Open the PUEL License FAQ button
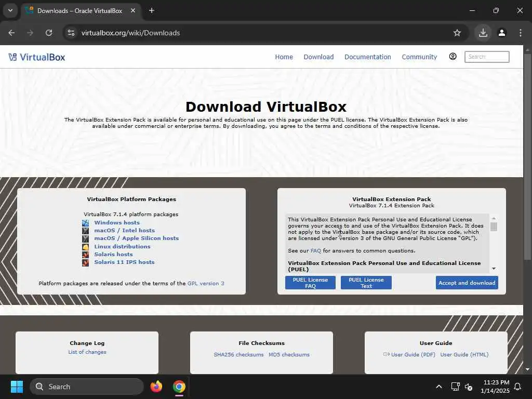532x399 pixels. pos(311,283)
